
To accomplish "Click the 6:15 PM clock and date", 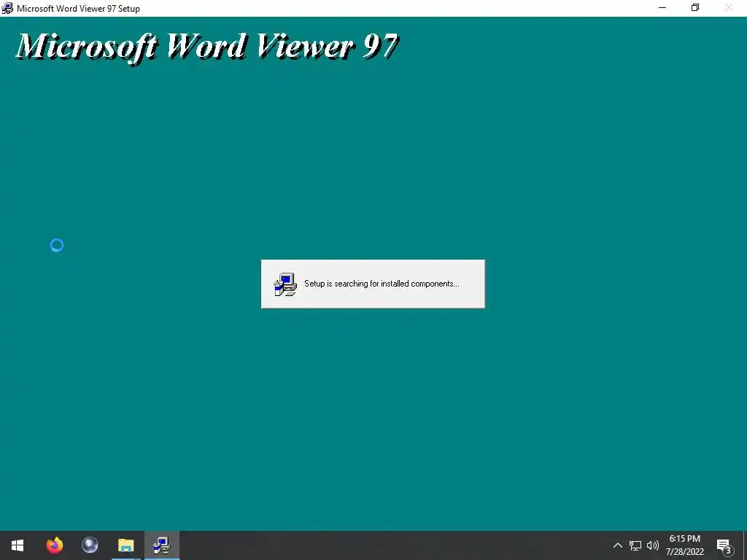I will 684,545.
